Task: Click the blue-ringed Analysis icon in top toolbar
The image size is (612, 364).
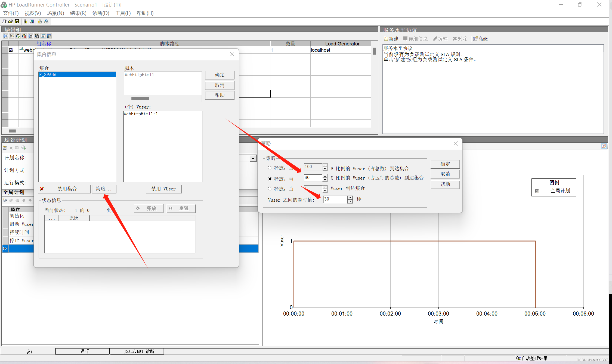Action: click(x=46, y=21)
